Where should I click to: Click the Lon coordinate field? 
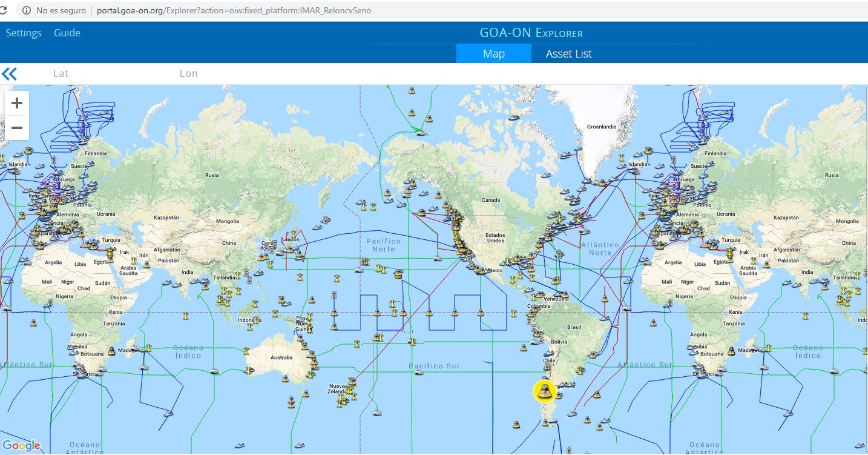[x=188, y=73]
